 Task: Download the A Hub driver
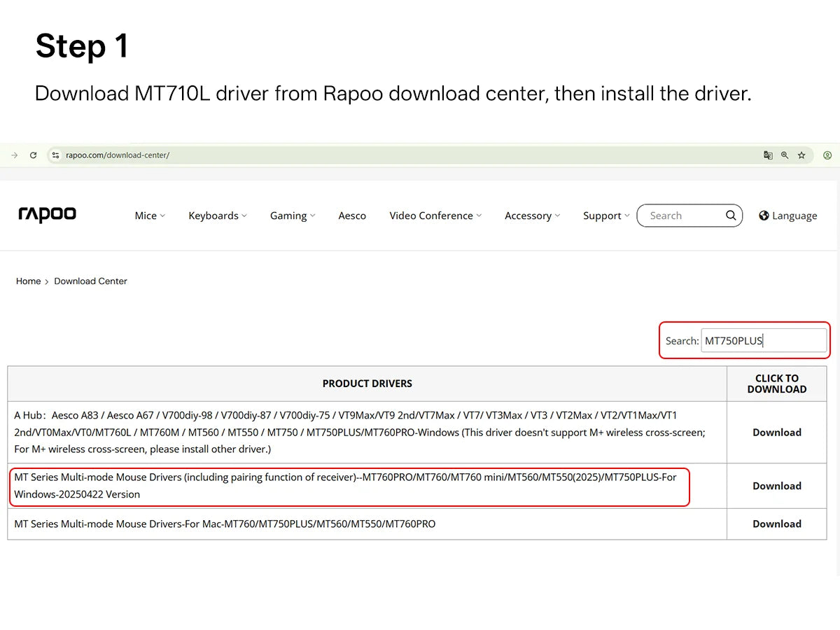[x=777, y=433]
